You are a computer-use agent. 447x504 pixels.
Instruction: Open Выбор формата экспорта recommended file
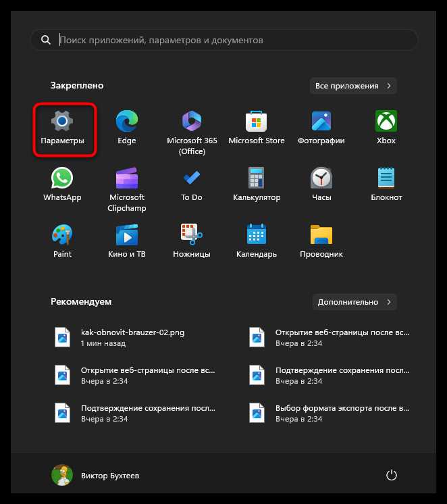(330, 413)
